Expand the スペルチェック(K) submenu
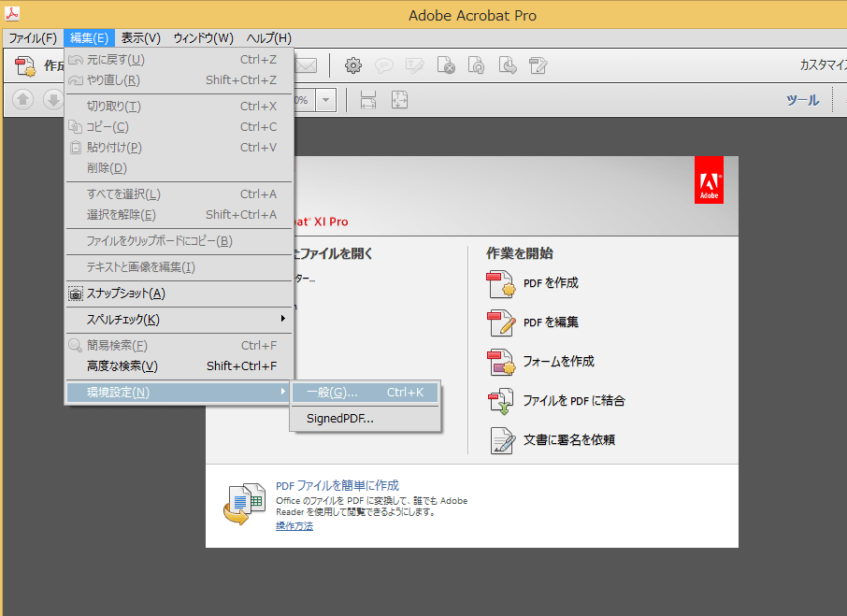Image resolution: width=847 pixels, height=616 pixels. pos(179,320)
